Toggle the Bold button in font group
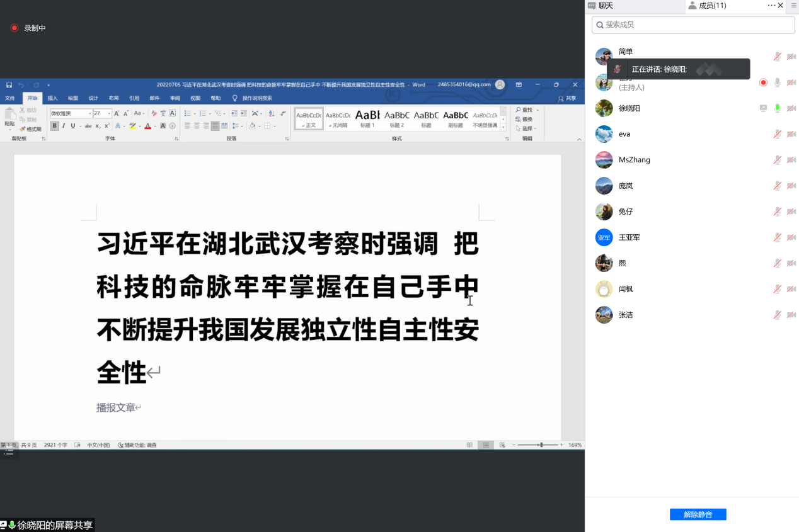 click(x=54, y=126)
